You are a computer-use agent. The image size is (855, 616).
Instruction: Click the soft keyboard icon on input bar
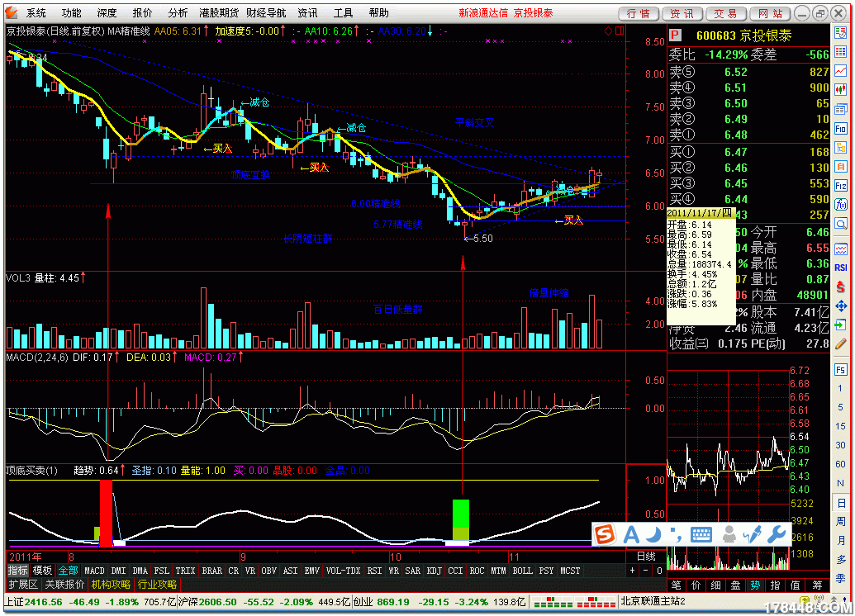701,535
